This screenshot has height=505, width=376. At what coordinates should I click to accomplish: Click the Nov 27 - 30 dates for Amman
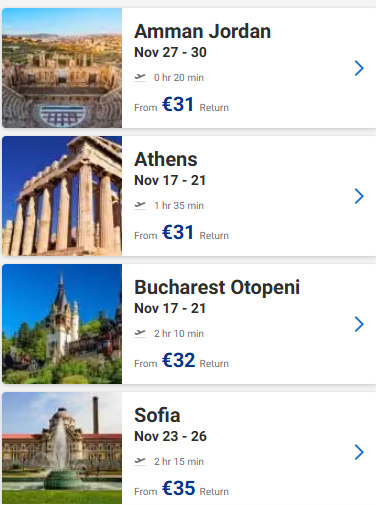(x=170, y=52)
